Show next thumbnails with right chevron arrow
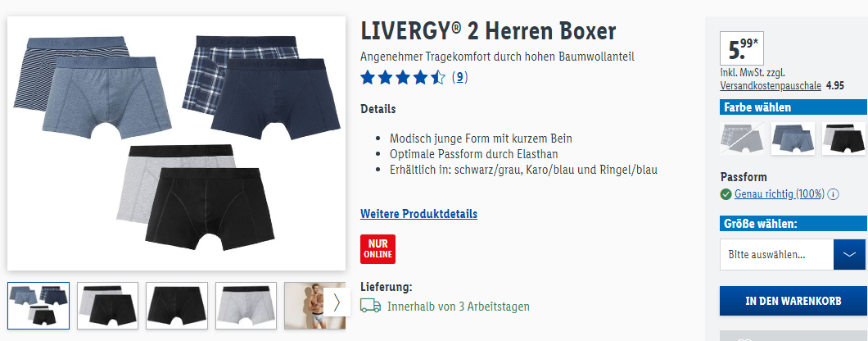This screenshot has height=341, width=868. (337, 302)
